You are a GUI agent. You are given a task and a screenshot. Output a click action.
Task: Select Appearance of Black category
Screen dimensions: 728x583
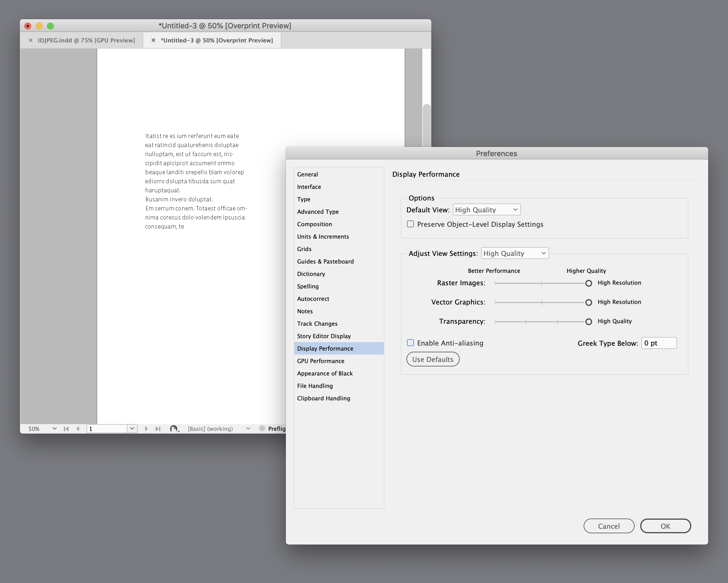click(x=324, y=373)
